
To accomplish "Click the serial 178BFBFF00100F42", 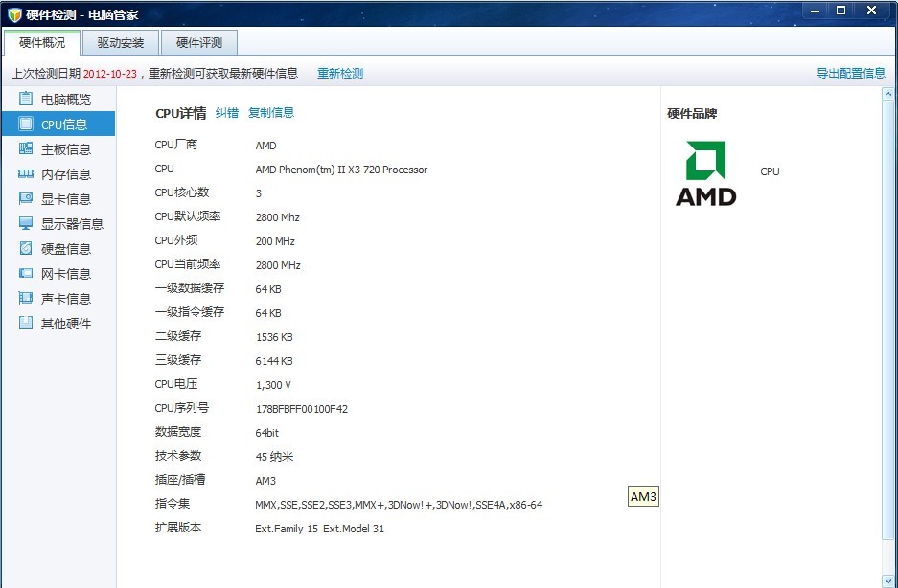I will click(x=302, y=409).
